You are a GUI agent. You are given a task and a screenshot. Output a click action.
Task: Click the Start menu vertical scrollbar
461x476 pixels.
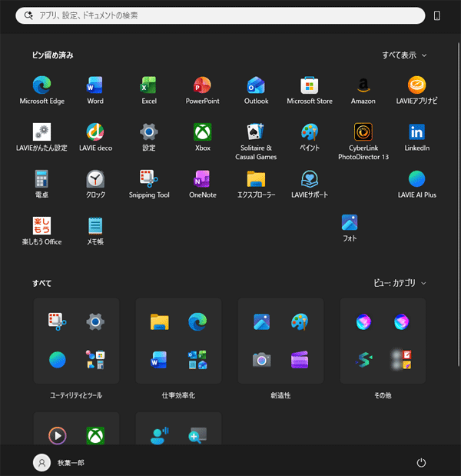click(458, 205)
